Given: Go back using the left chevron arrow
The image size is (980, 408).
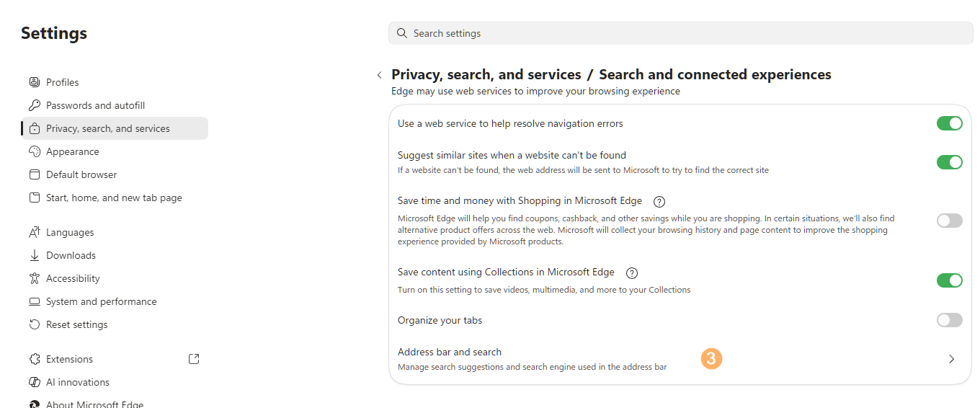Looking at the screenshot, I should tap(379, 75).
